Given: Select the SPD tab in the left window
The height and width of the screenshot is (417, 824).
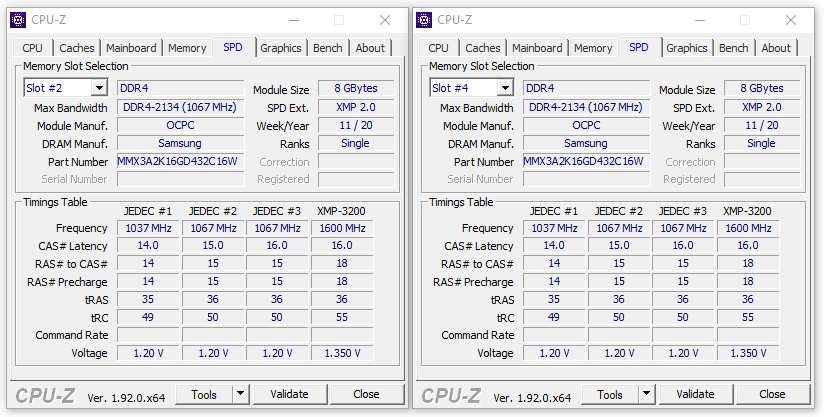Looking at the screenshot, I should [233, 47].
